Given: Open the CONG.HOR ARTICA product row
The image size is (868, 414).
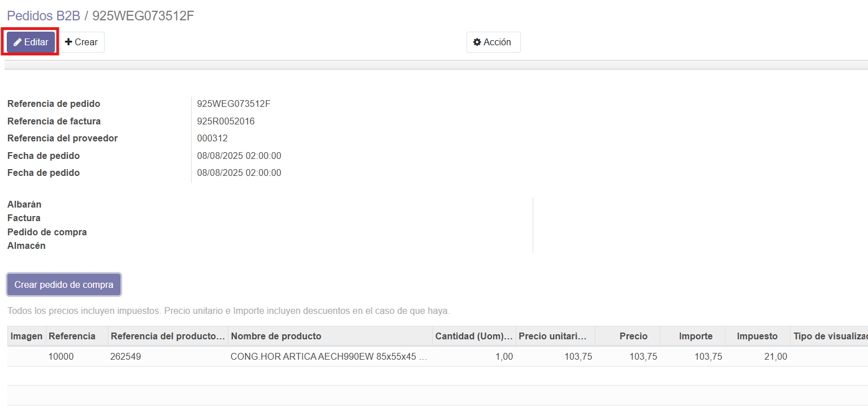Looking at the screenshot, I should (x=329, y=357).
